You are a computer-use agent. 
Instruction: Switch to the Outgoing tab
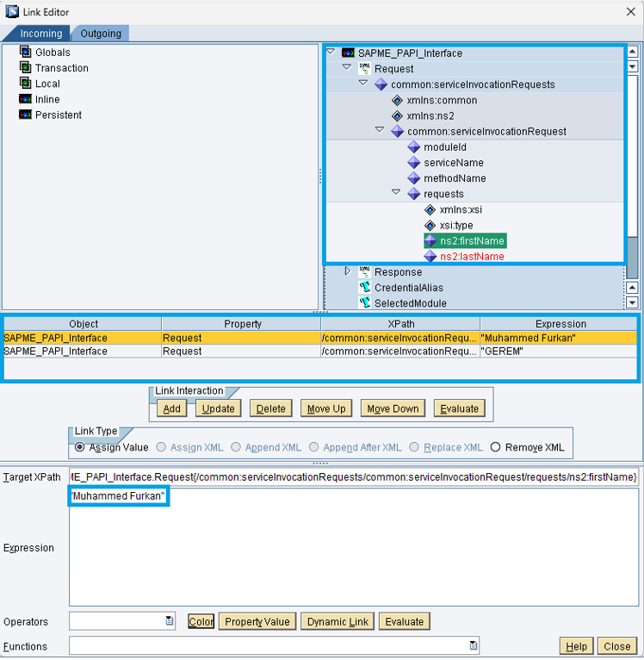pos(101,34)
